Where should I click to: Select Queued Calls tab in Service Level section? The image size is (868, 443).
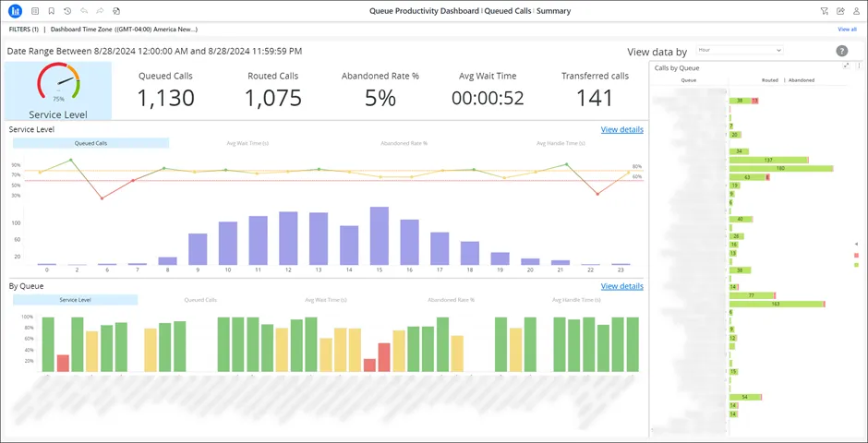point(90,143)
